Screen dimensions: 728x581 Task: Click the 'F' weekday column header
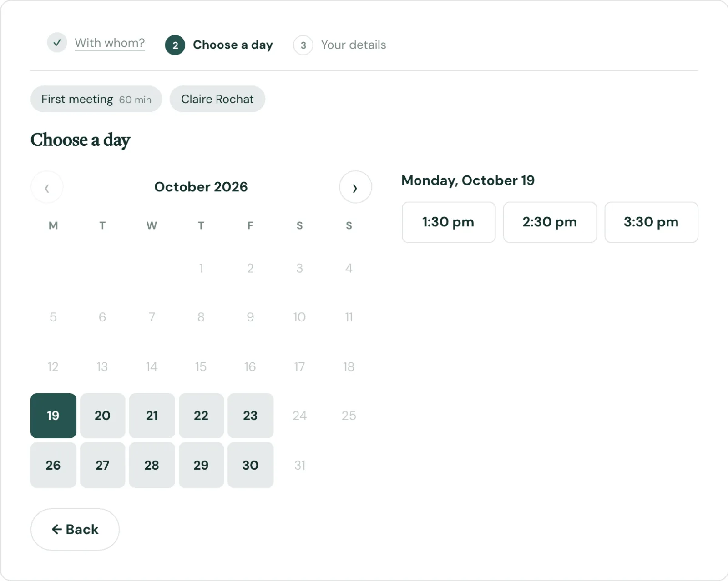pos(250,225)
